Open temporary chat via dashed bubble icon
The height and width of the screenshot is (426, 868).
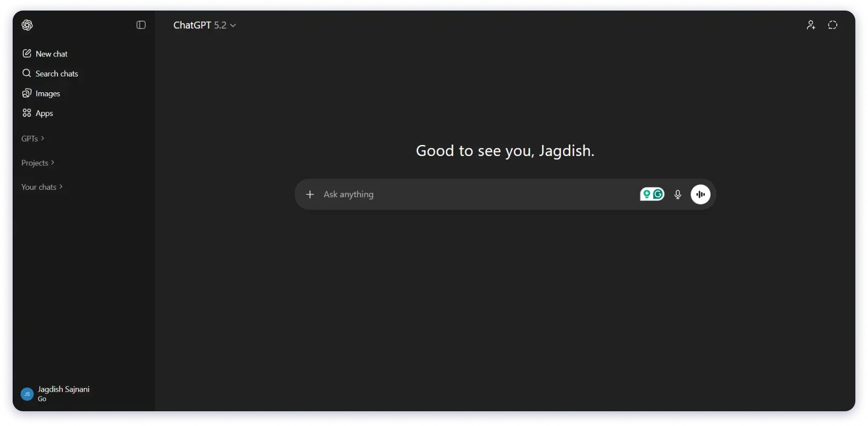pyautogui.click(x=833, y=25)
